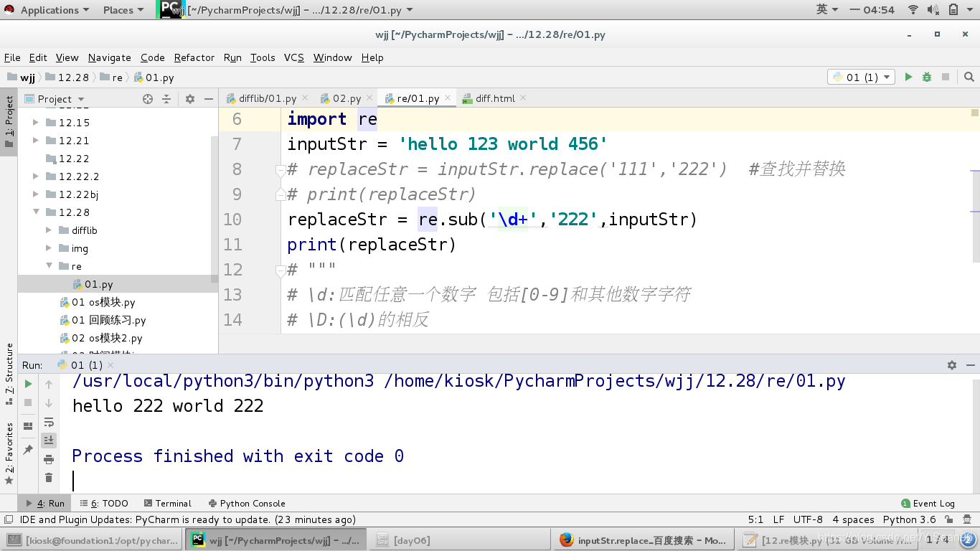Open the Event Log

click(x=928, y=504)
